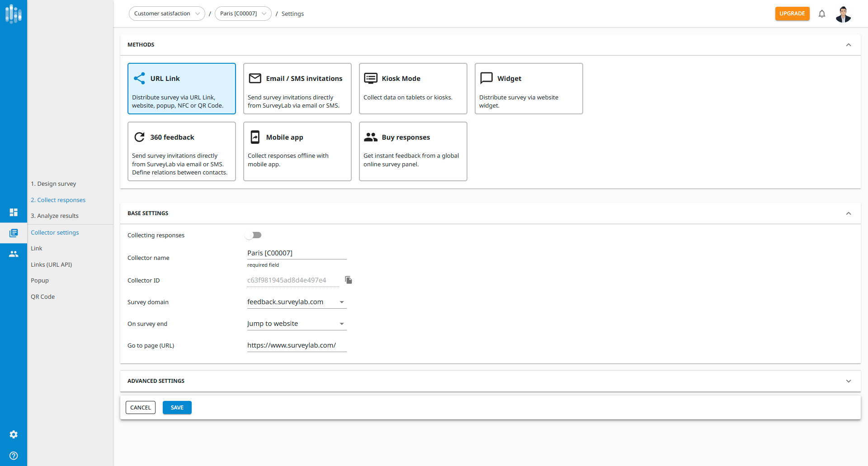Expand the Advanced Settings section

tap(848, 381)
